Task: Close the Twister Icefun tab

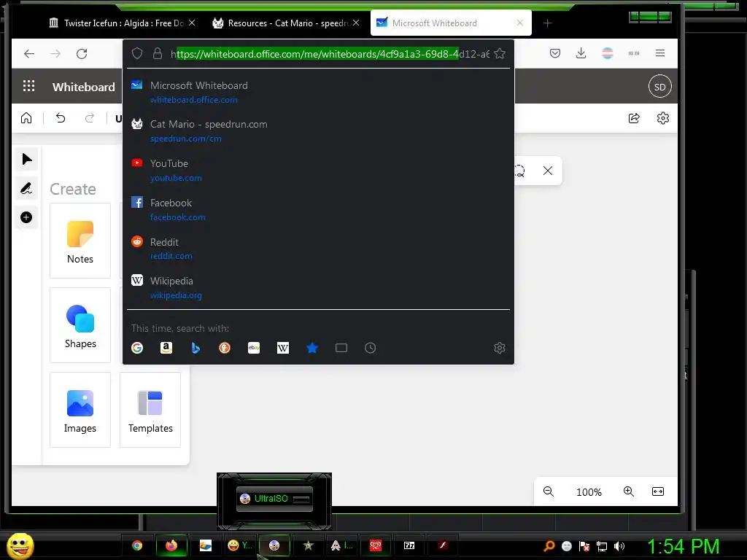Action: click(x=192, y=23)
